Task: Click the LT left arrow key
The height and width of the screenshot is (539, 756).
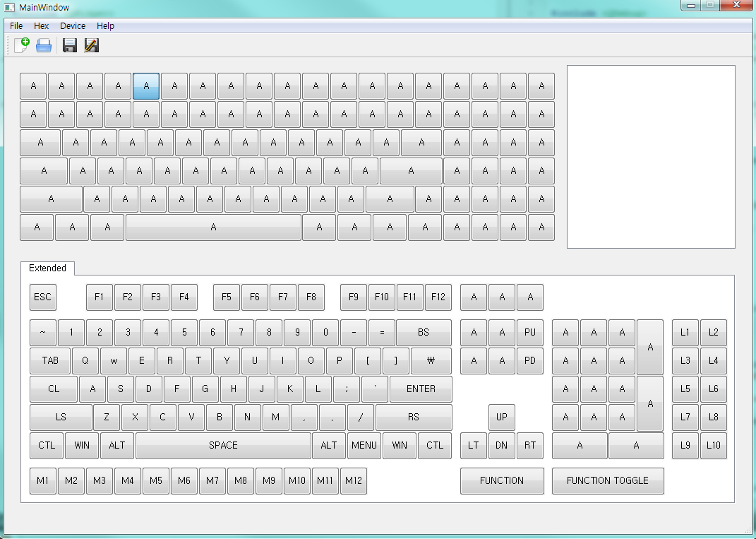Action: (474, 445)
